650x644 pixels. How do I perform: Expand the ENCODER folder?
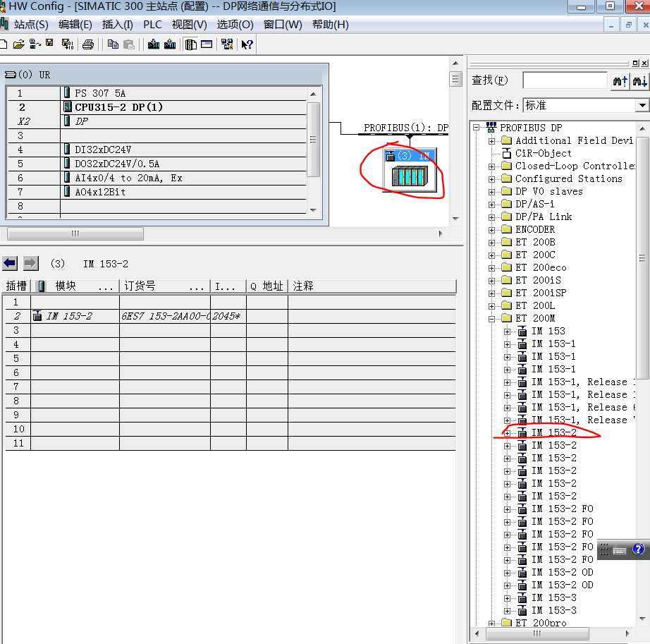coord(491,230)
